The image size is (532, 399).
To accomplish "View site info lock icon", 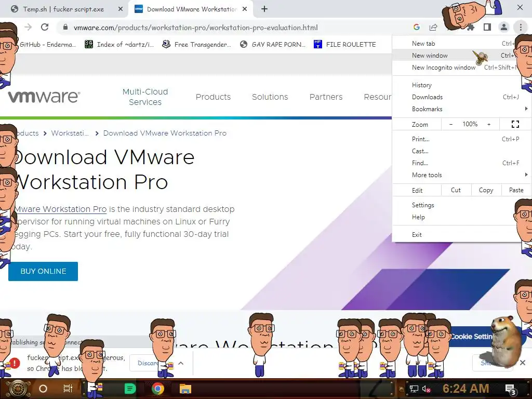I will point(65,27).
